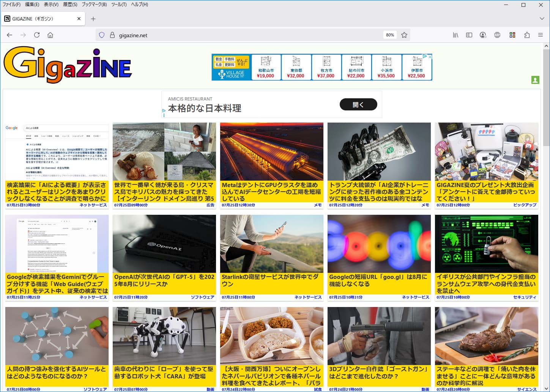Viewport: 550px width, 392px height.
Task: Click OpenAI phone photo thumbnail
Action: point(164,244)
